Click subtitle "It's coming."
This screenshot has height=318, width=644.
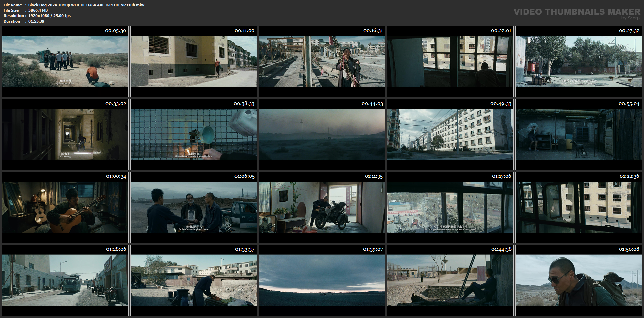65,156
